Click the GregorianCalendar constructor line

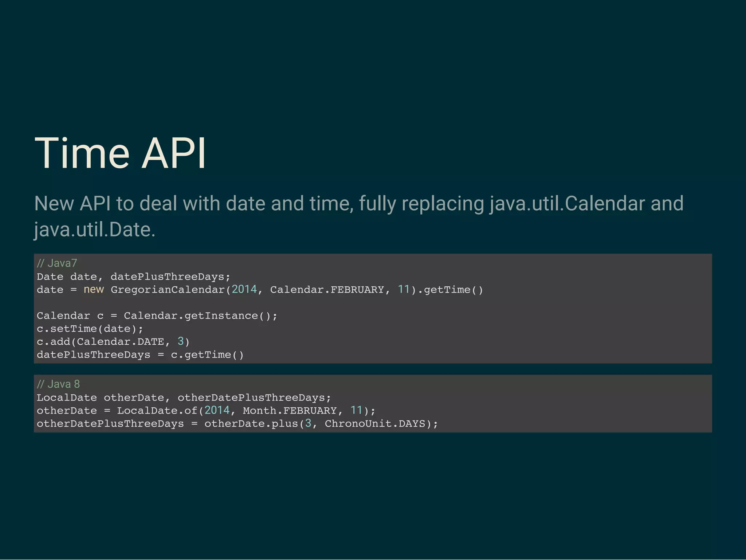coord(260,290)
